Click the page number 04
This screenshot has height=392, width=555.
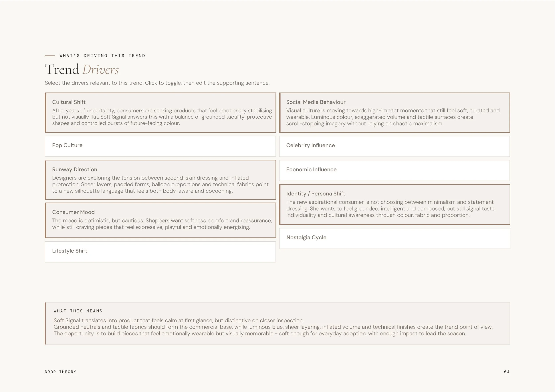point(507,372)
